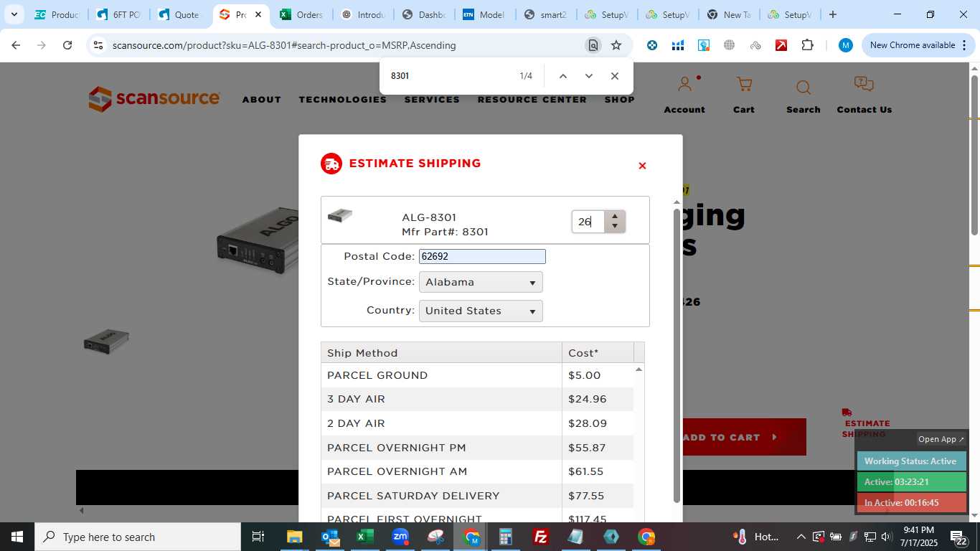Viewport: 980px width, 551px height.
Task: Bookmark this page with the star icon
Action: [616, 45]
